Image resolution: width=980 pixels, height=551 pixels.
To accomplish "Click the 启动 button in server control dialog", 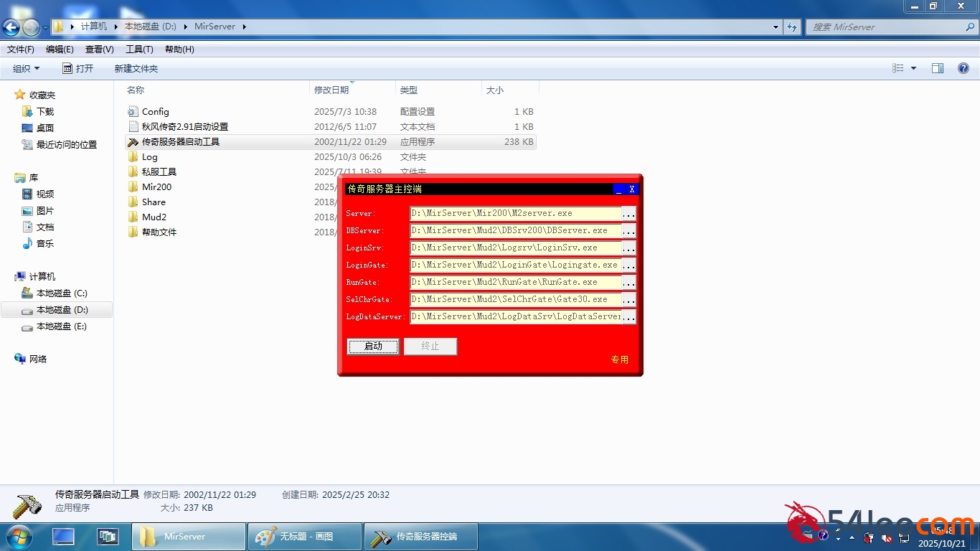I will point(373,347).
